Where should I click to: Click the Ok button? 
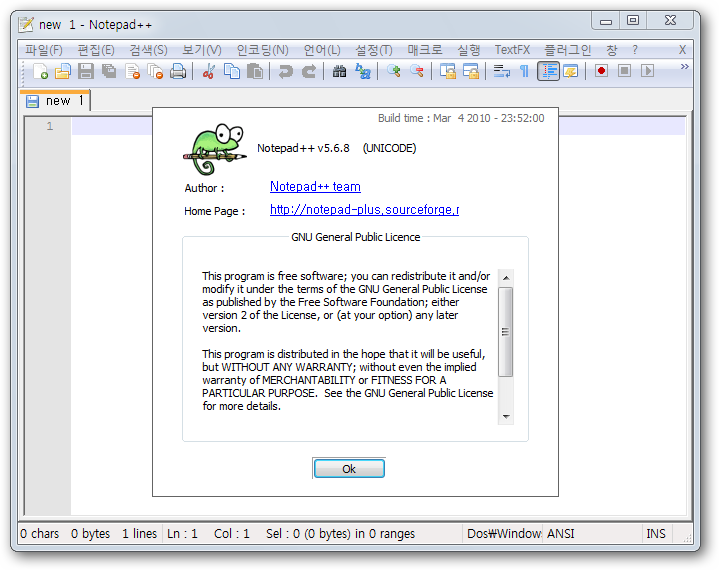pos(349,469)
